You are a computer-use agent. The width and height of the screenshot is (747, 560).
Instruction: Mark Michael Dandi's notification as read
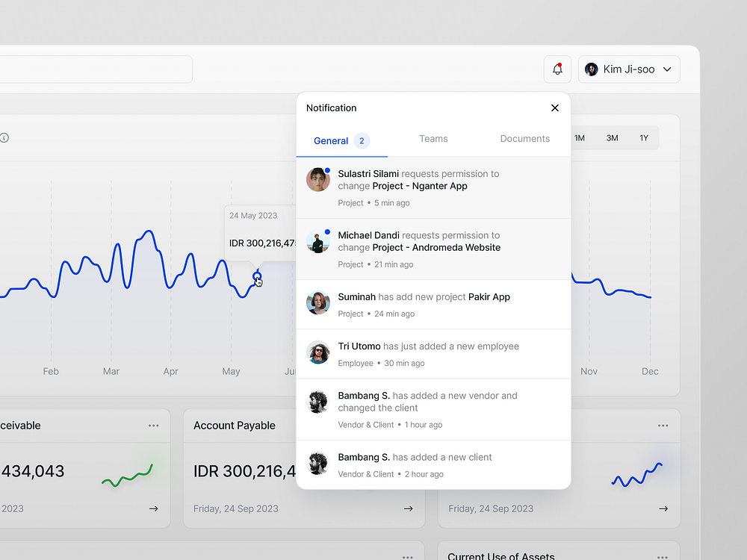[327, 231]
